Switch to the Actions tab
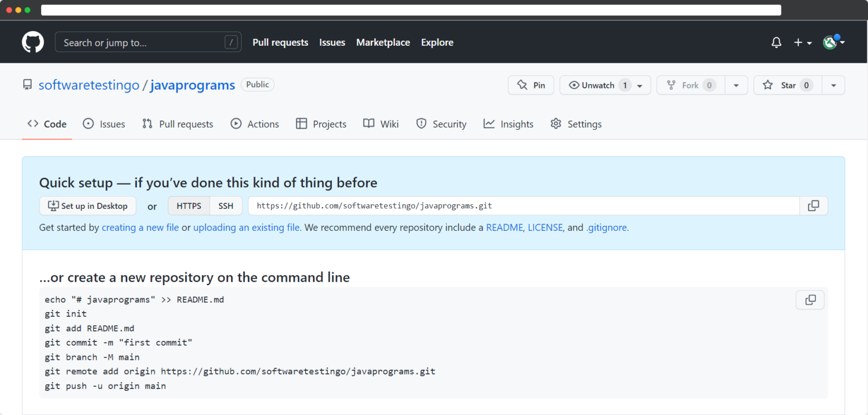Image resolution: width=868 pixels, height=415 pixels. pos(255,124)
